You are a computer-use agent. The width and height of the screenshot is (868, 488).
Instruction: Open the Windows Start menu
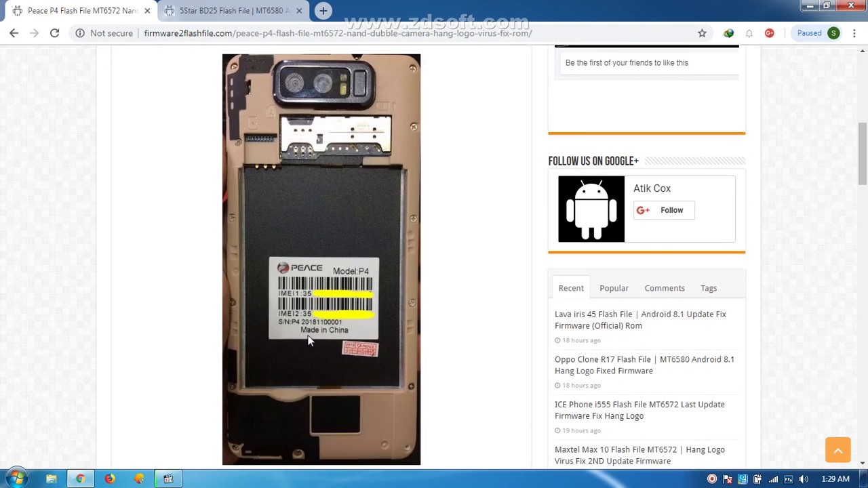tap(17, 479)
